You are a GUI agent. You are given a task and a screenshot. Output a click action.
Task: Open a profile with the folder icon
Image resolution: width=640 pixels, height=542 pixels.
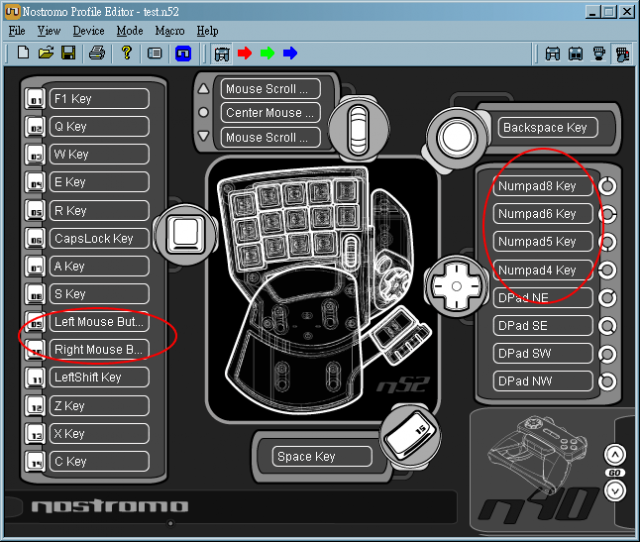coord(46,53)
